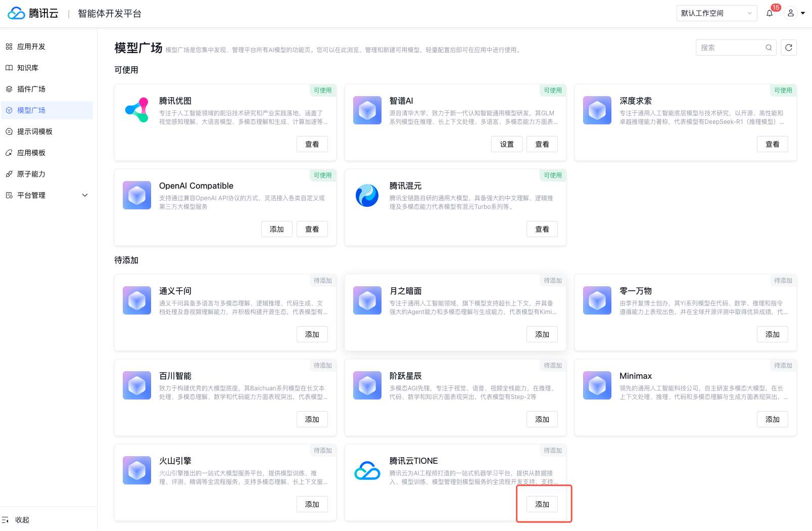The width and height of the screenshot is (812, 531).
Task: Click the 收起 collapse icon
Action: coord(6,520)
